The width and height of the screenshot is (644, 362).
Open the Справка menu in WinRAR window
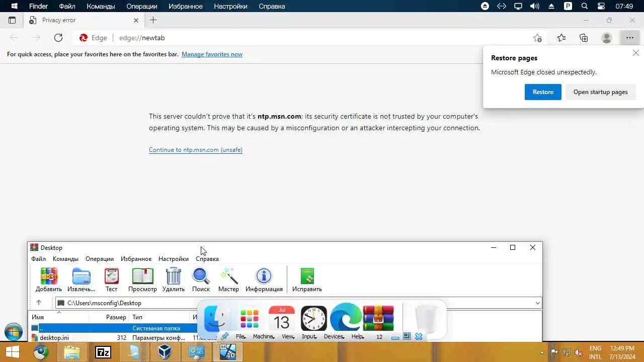pos(207,259)
